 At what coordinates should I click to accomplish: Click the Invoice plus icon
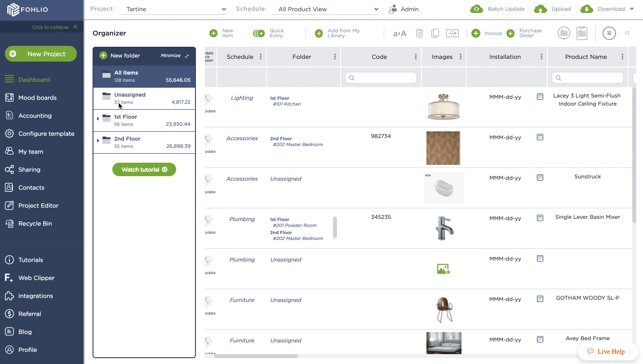pos(476,33)
